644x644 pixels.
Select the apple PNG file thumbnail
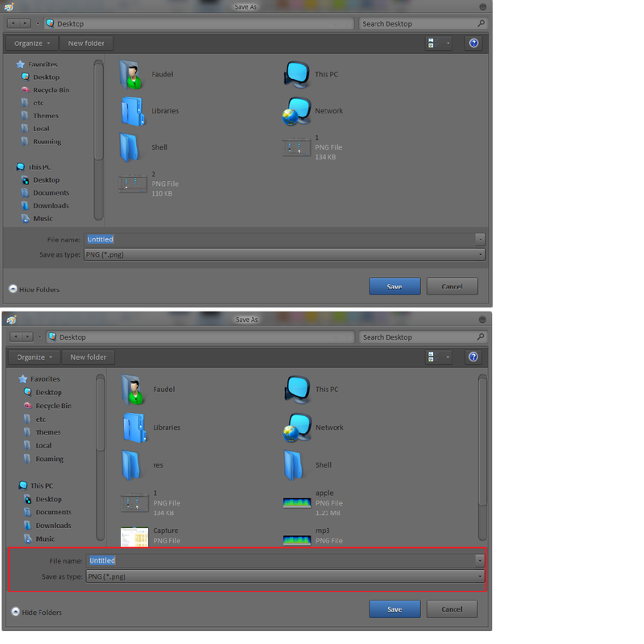[x=297, y=502]
